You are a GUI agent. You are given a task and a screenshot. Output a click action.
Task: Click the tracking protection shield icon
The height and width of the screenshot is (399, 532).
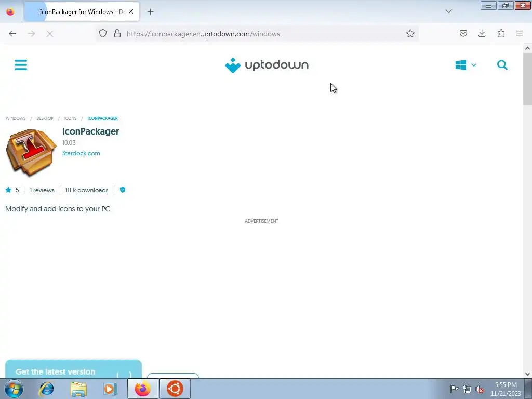click(x=103, y=33)
